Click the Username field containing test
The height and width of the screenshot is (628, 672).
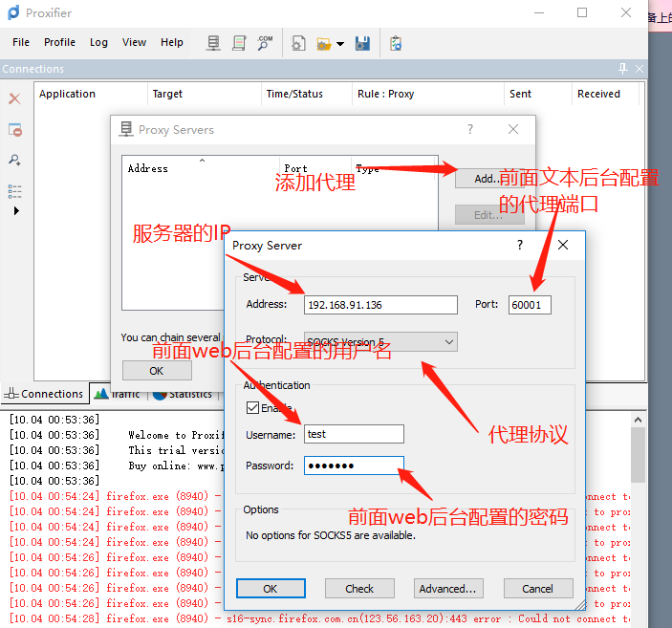pyautogui.click(x=354, y=434)
